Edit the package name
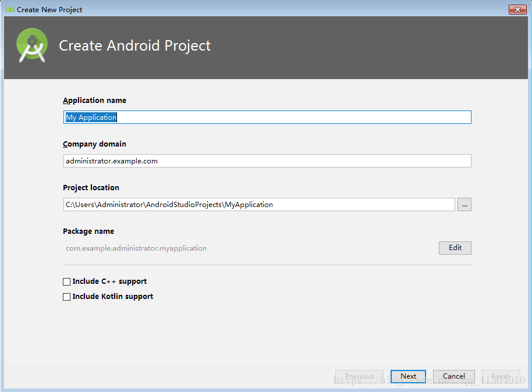The height and width of the screenshot is (392, 532). point(455,248)
